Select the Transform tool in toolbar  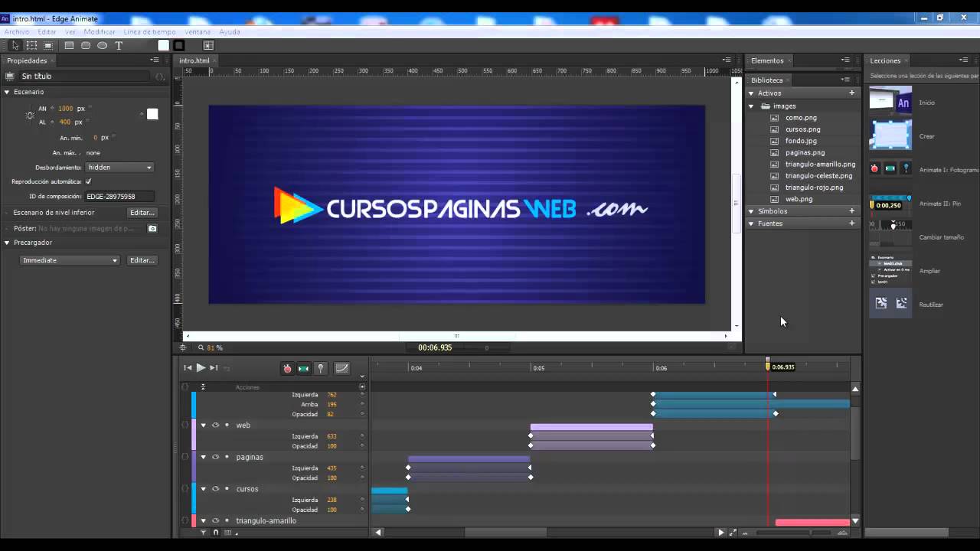(x=31, y=46)
